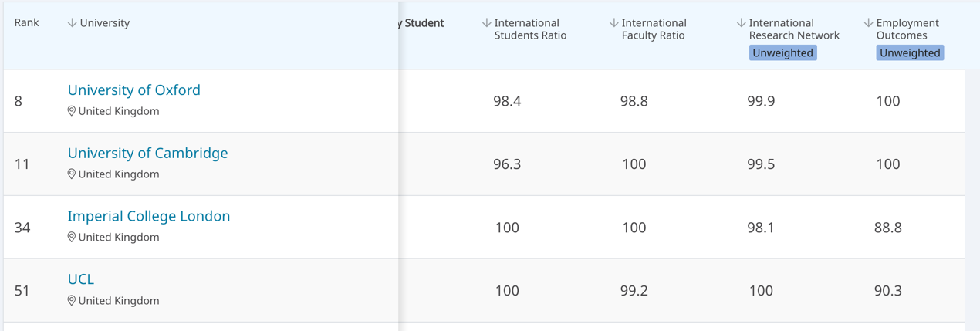Click the Rank column header
The width and height of the screenshot is (980, 331).
27,23
